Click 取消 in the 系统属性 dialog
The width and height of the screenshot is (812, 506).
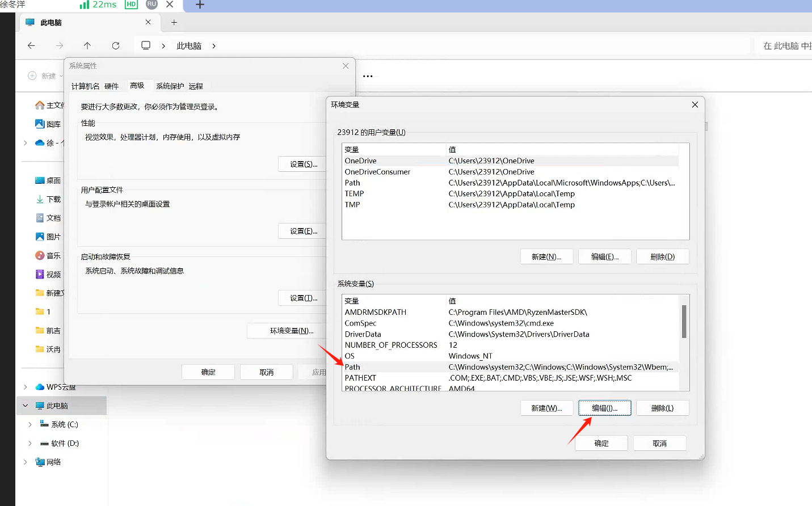pos(267,372)
